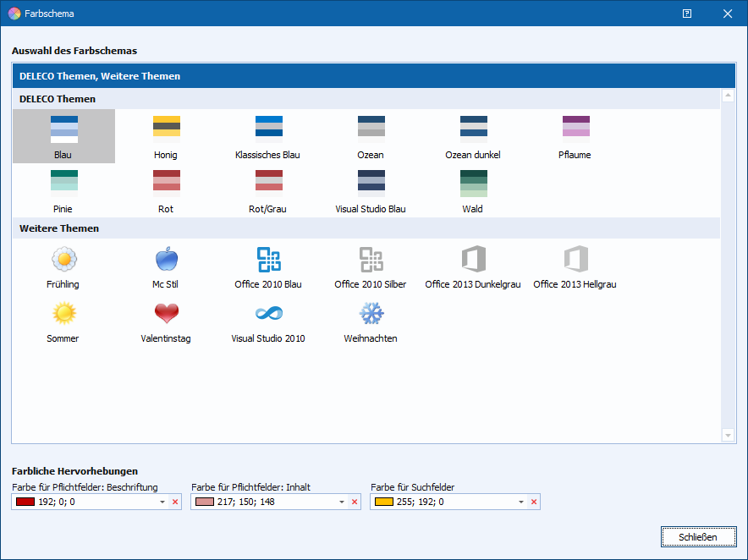Click the Schließen button
The width and height of the screenshot is (748, 560).
tap(697, 537)
